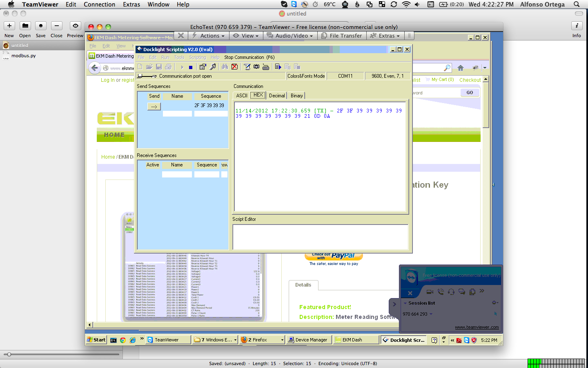
Task: Click the Firefox back arrow button
Action: pos(94,68)
